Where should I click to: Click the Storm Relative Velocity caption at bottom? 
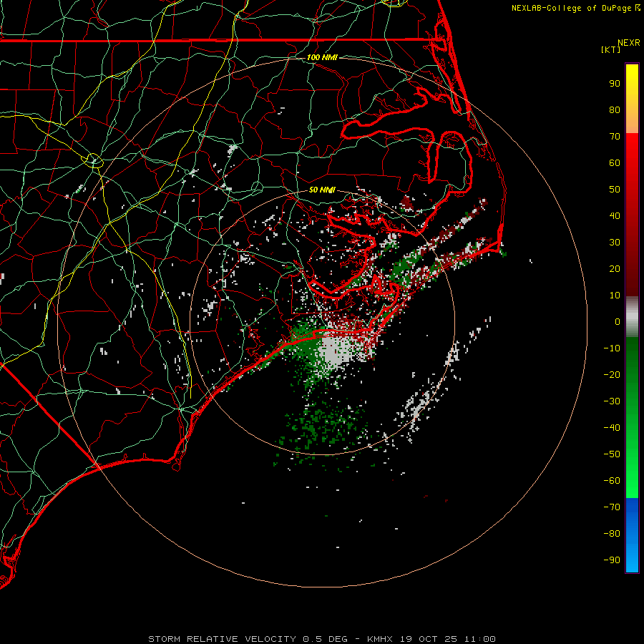point(322,639)
